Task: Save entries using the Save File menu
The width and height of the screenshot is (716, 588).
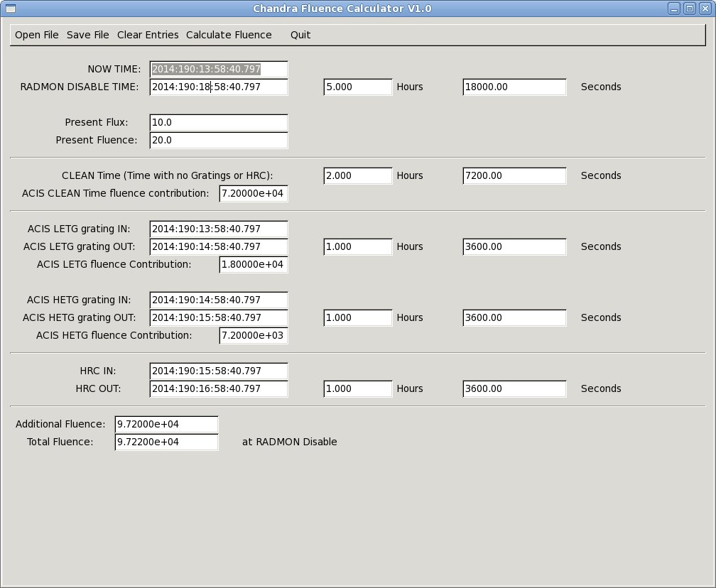Action: [x=87, y=35]
